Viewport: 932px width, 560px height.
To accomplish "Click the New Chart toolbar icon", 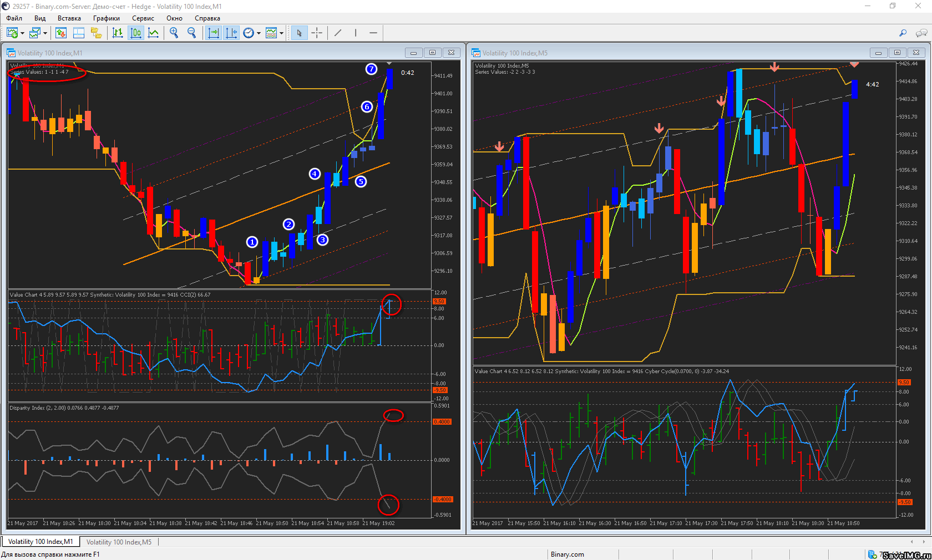I will 12,33.
